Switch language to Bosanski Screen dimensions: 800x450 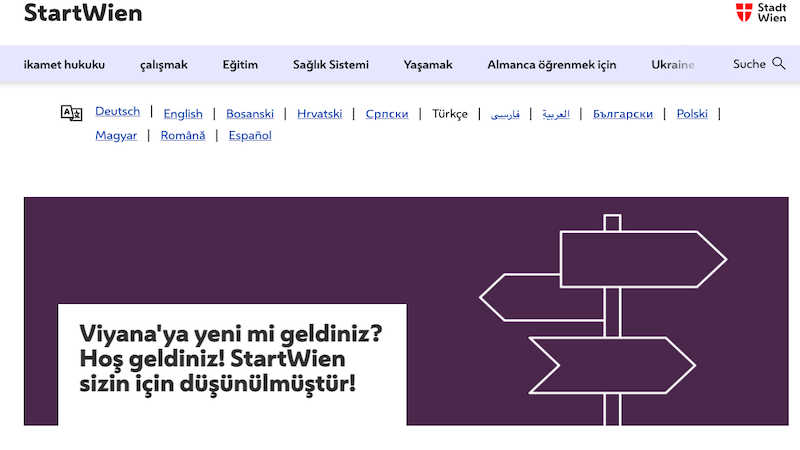(250, 114)
